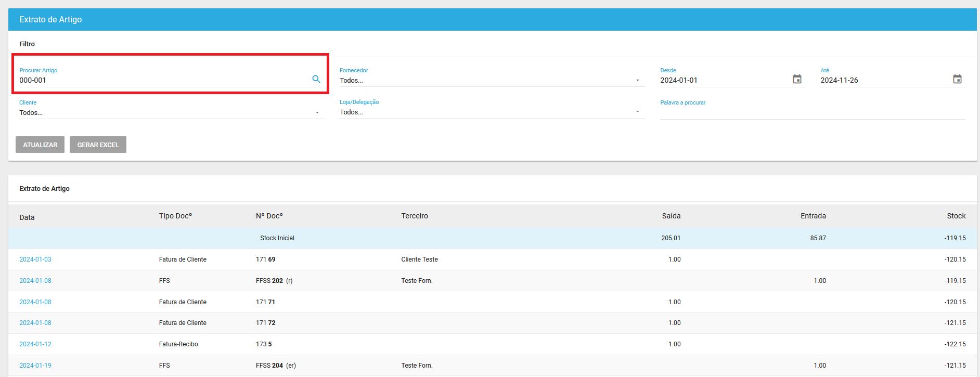The height and width of the screenshot is (377, 980).
Task: Open the Até date calendar icon
Action: 957,79
